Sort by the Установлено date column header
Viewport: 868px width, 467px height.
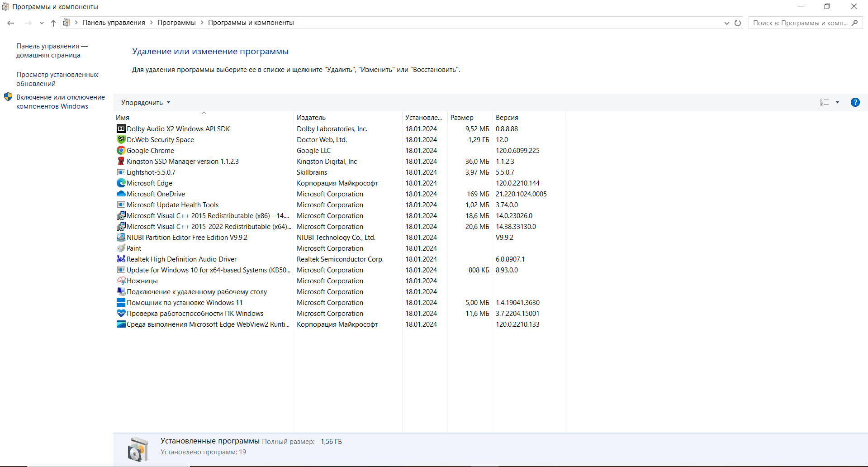425,117
